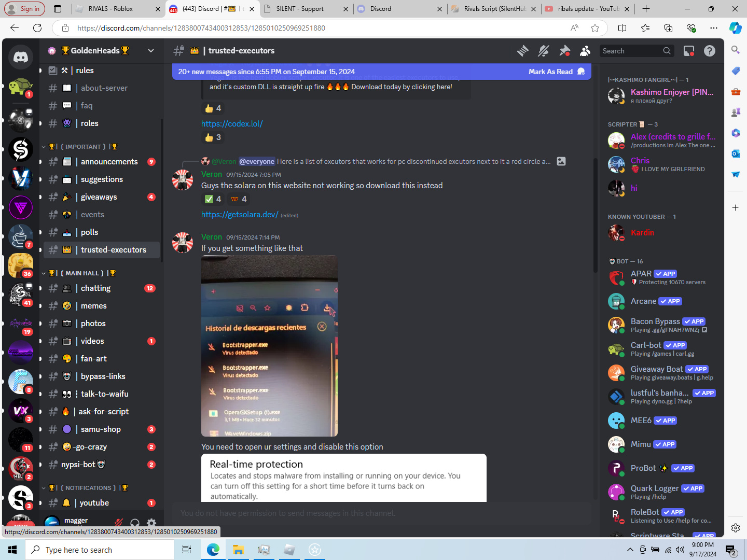
Task: Open the faq channel
Action: point(102,106)
